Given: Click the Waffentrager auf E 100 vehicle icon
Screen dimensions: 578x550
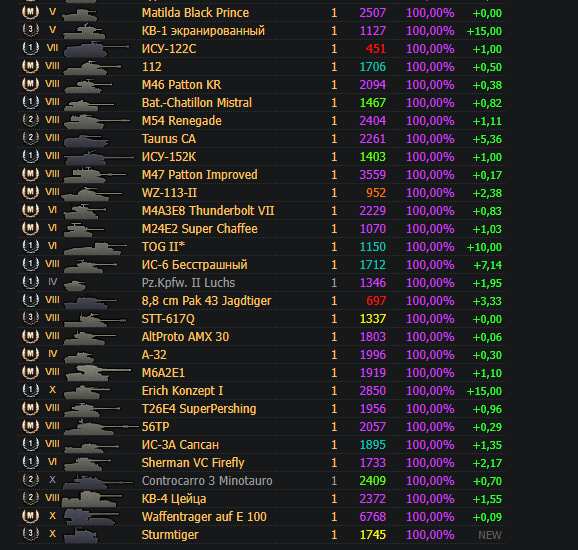Looking at the screenshot, I should [92, 517].
